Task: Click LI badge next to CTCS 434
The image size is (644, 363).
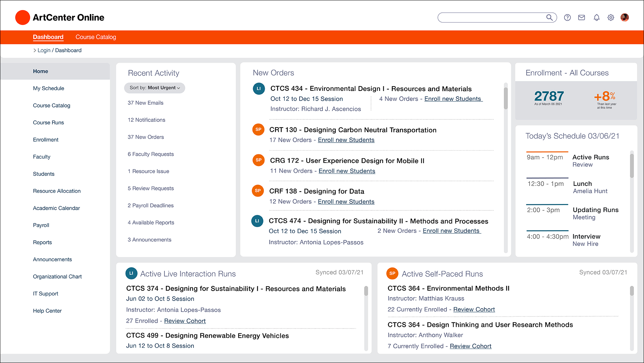Action: click(258, 89)
